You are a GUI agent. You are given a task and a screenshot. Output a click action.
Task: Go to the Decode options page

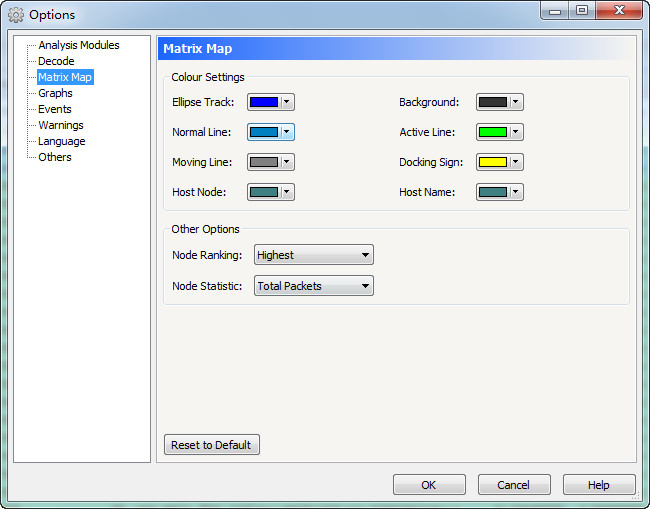click(56, 61)
